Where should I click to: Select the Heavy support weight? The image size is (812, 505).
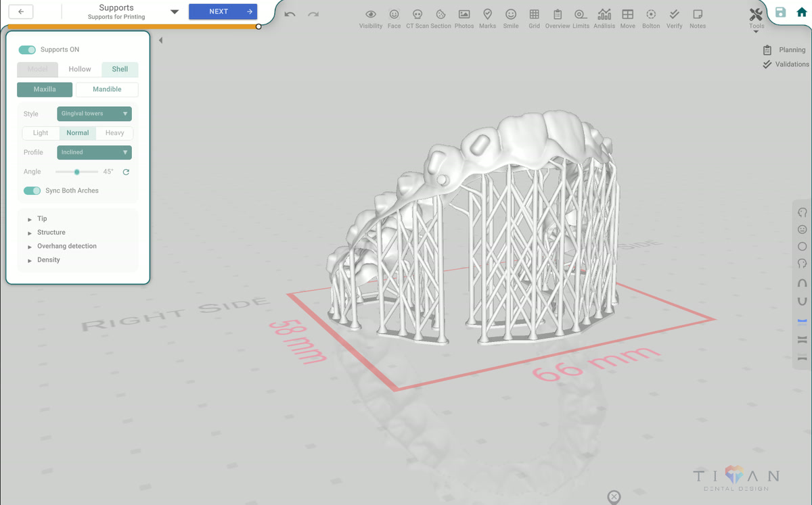114,133
